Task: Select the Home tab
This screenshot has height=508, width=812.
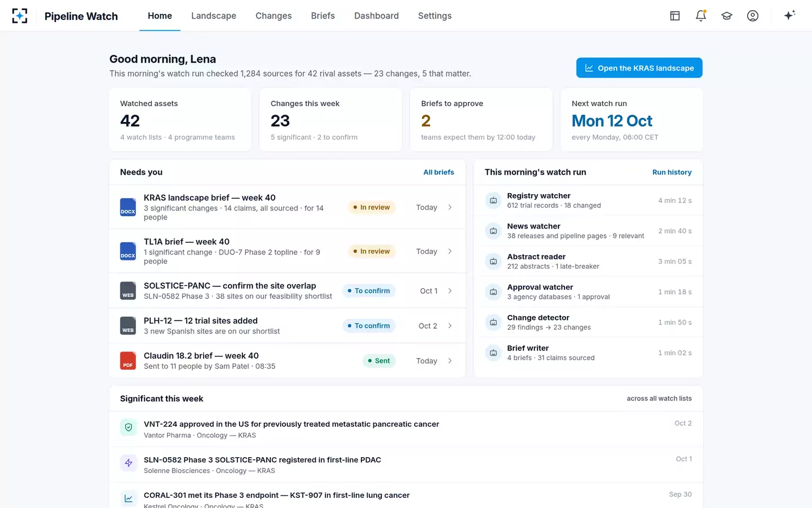Action: pos(160,16)
